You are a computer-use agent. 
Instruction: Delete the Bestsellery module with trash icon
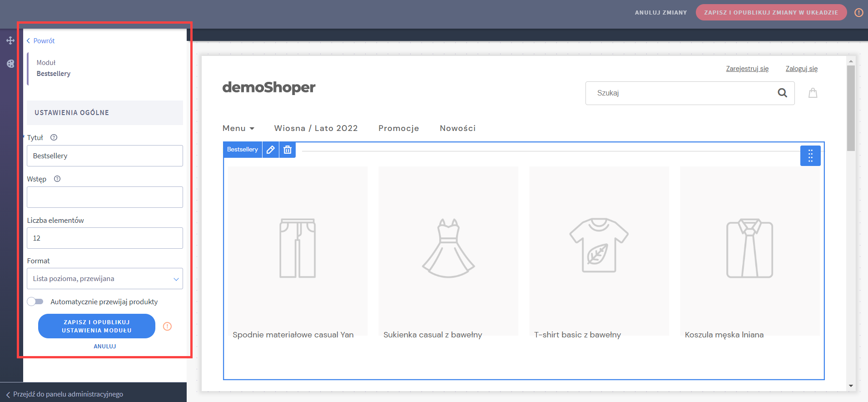point(288,150)
